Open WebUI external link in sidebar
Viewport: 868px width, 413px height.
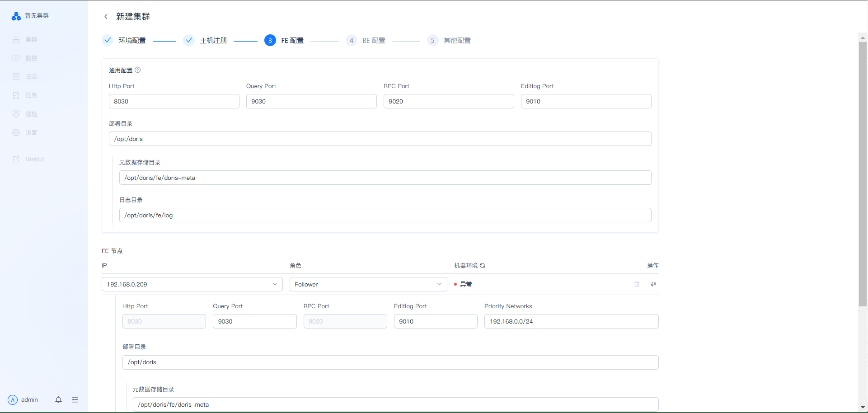[34, 160]
